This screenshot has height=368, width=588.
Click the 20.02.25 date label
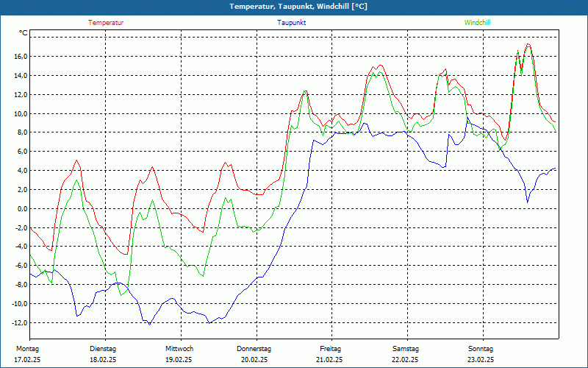point(254,360)
